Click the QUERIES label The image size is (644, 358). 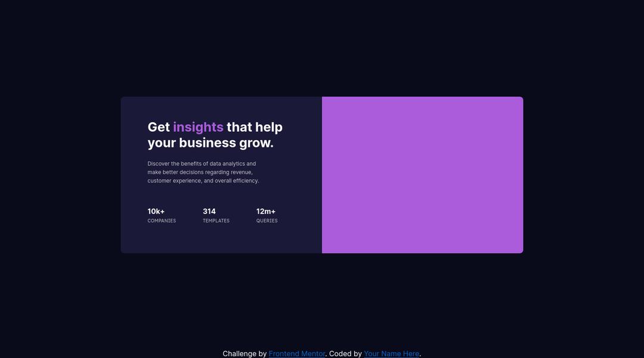pyautogui.click(x=267, y=221)
